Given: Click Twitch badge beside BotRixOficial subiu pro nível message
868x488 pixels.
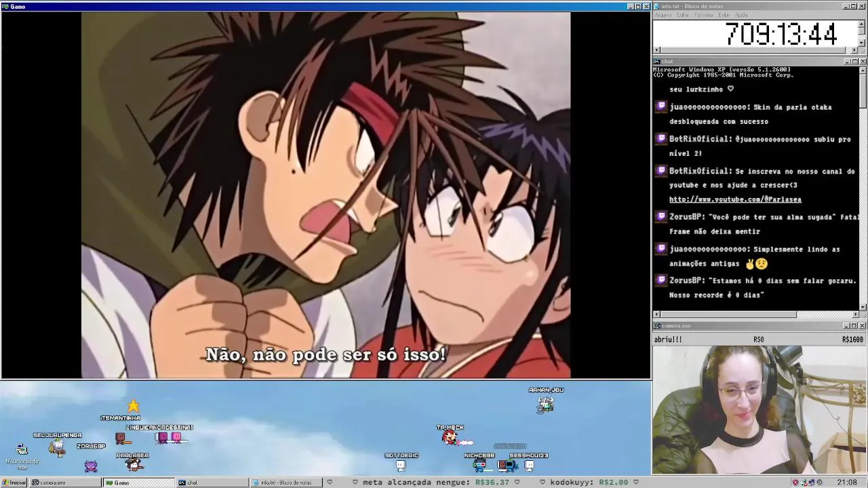Looking at the screenshot, I should (661, 138).
